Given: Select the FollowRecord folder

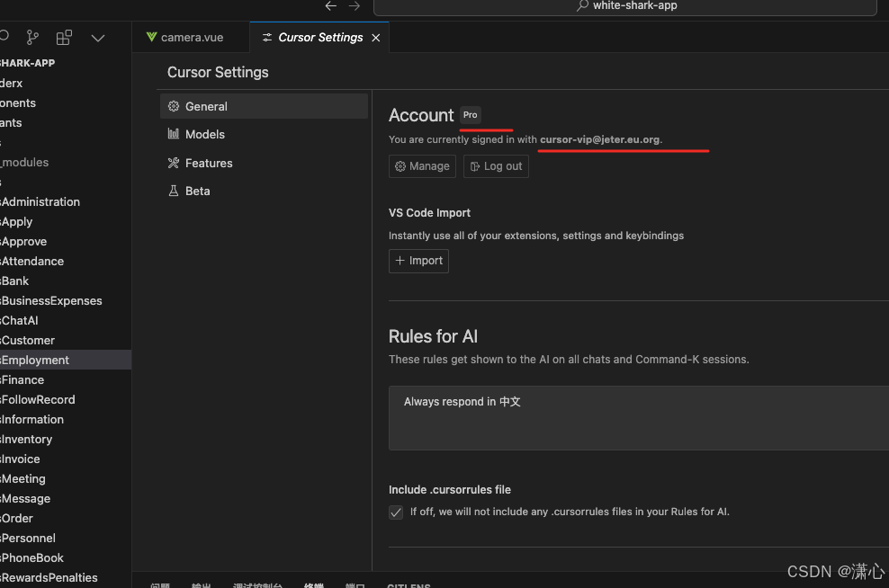Looking at the screenshot, I should (66, 400).
